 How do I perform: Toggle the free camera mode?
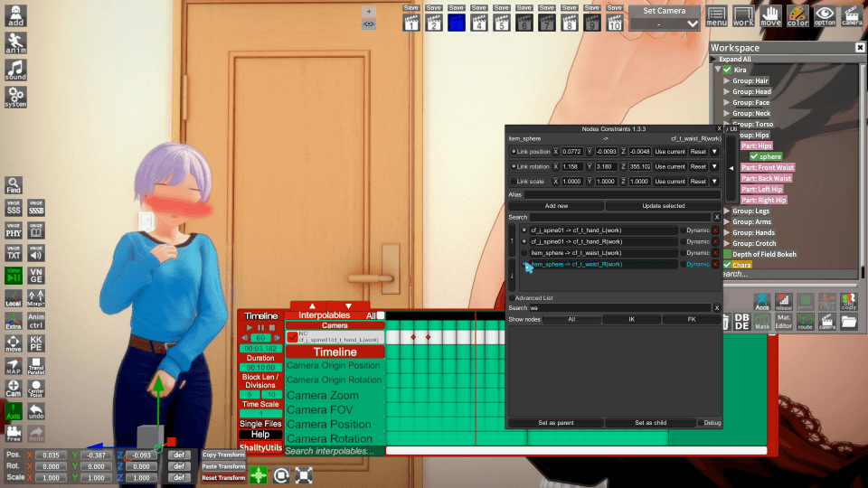(14, 434)
